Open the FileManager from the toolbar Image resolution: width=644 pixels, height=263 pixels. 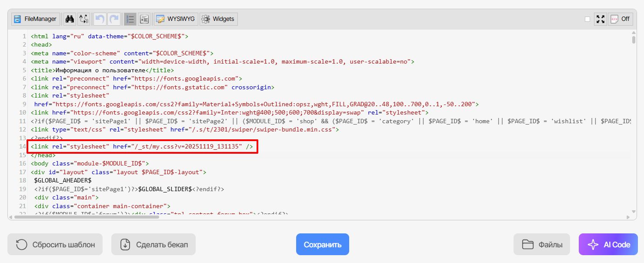(35, 19)
